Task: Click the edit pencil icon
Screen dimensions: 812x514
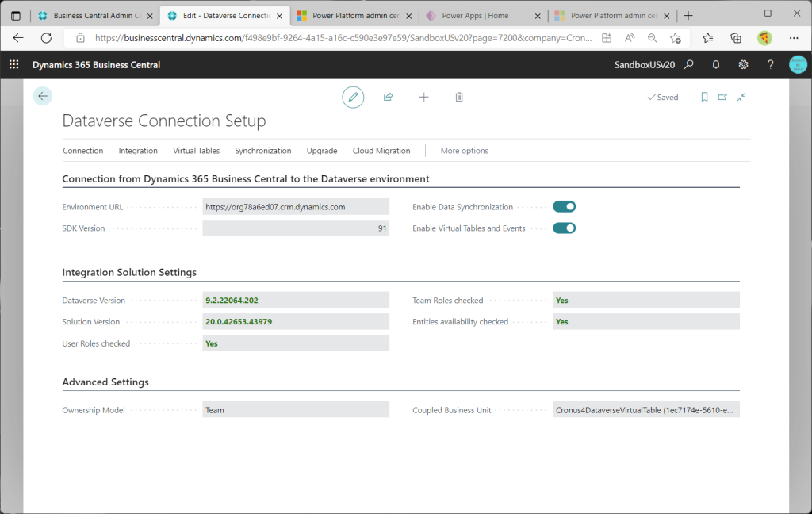Action: click(353, 97)
